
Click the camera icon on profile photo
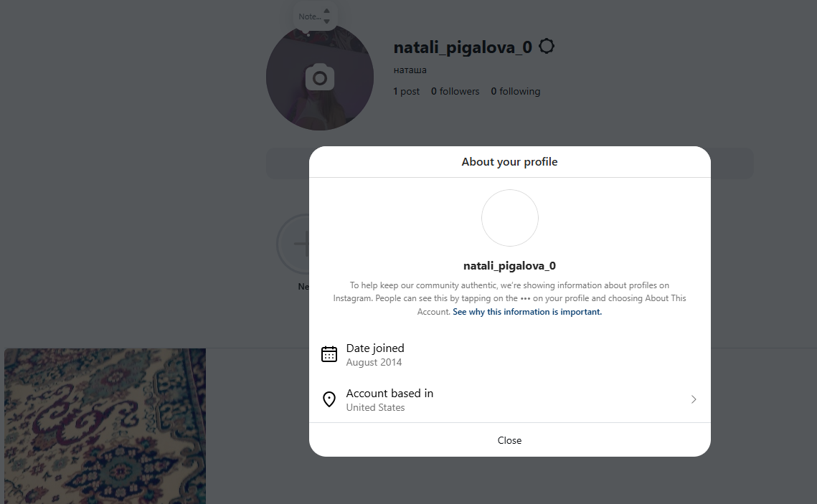319,77
